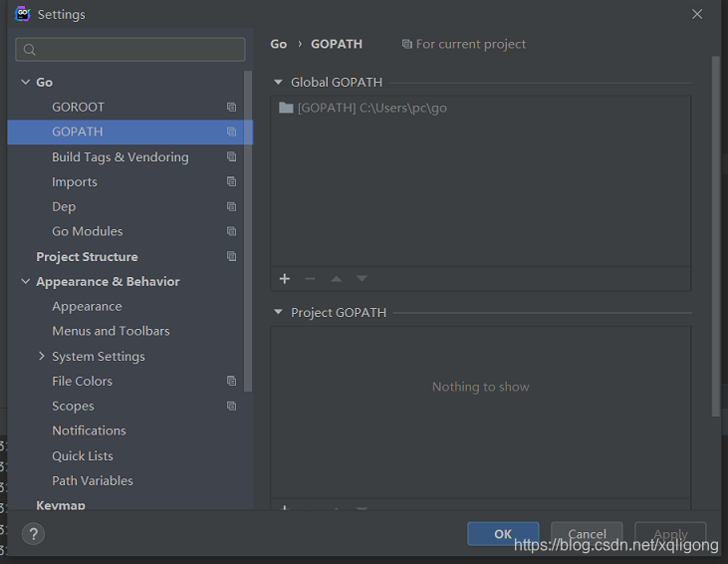Click Cancel button
Image resolution: width=728 pixels, height=564 pixels.
click(x=587, y=534)
